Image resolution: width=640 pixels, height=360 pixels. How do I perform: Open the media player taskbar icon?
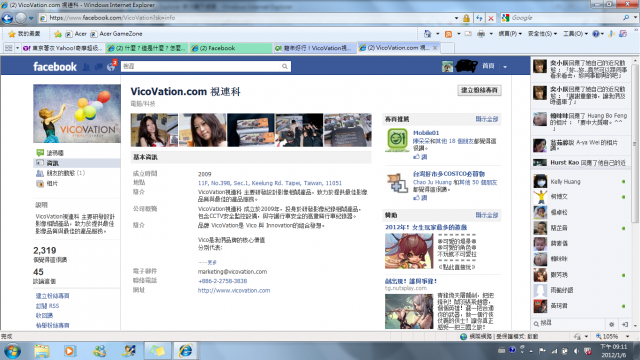click(x=69, y=351)
